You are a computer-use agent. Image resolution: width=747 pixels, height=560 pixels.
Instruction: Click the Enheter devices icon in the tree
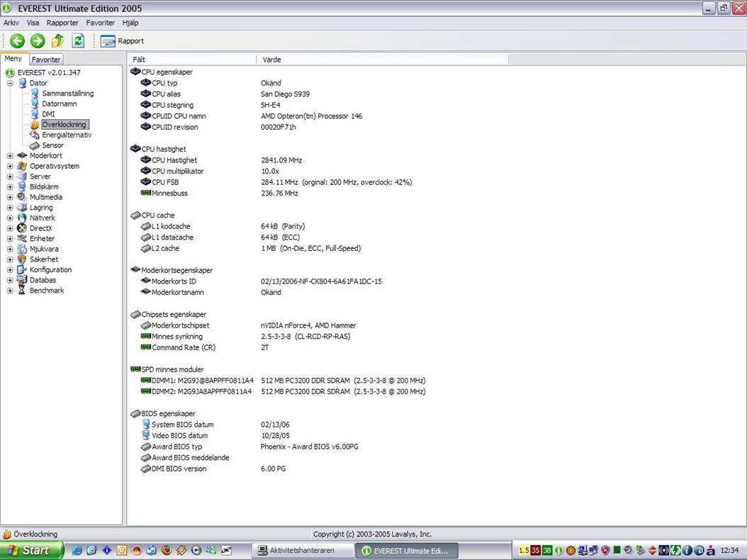click(22, 238)
